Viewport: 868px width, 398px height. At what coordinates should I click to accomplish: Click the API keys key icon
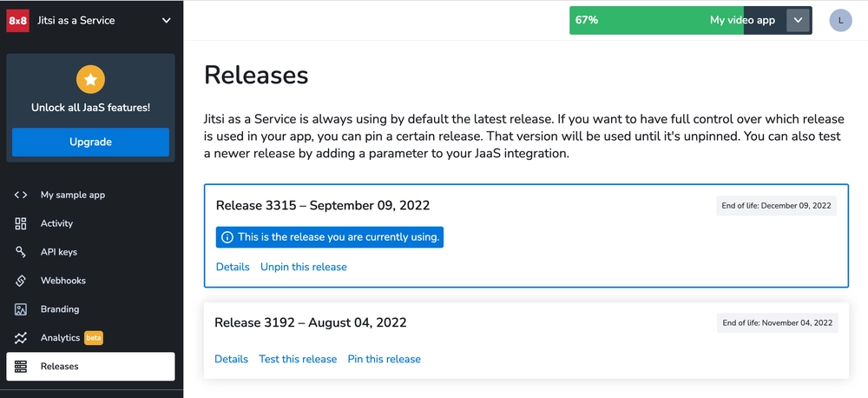point(21,252)
